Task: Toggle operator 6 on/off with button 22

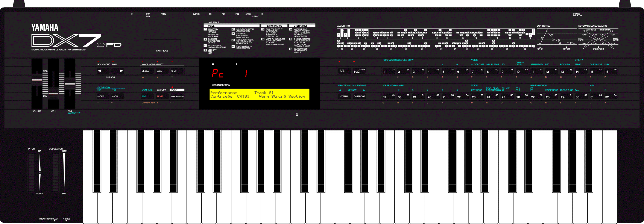Action: tap(463, 97)
